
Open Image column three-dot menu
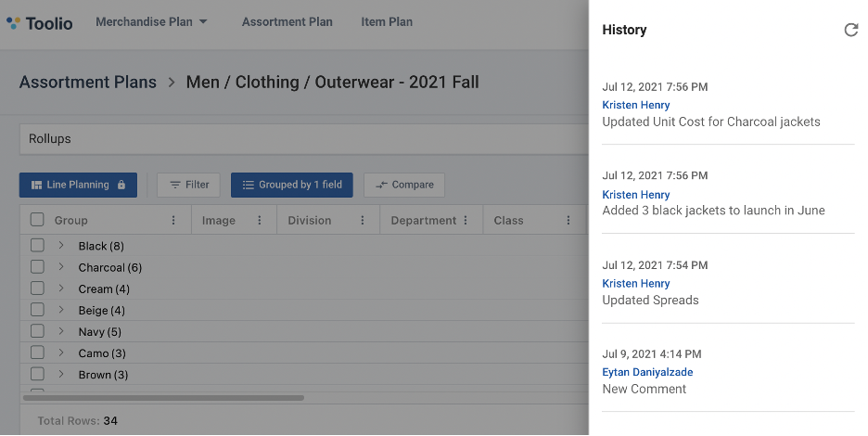(259, 221)
